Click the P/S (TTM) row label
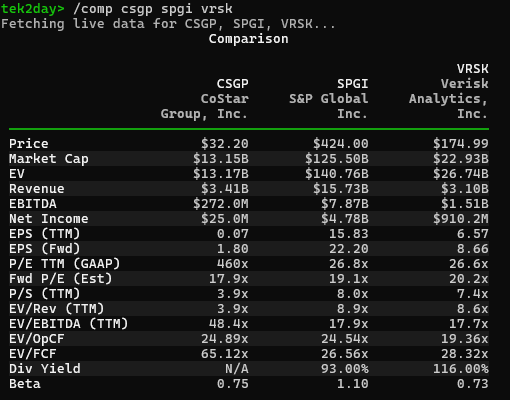510x400 pixels. coord(45,294)
